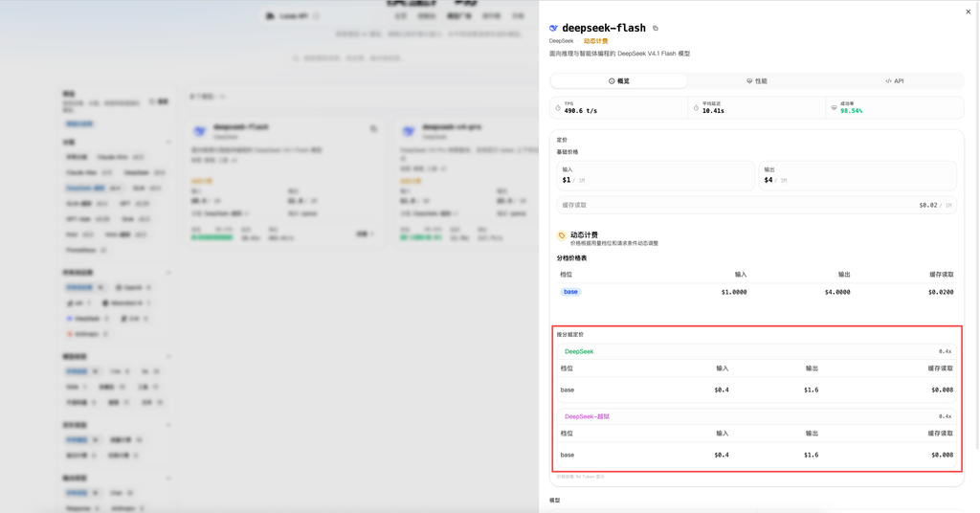Image resolution: width=980 pixels, height=513 pixels.
Task: Switch to the 概览 tab
Action: [619, 81]
